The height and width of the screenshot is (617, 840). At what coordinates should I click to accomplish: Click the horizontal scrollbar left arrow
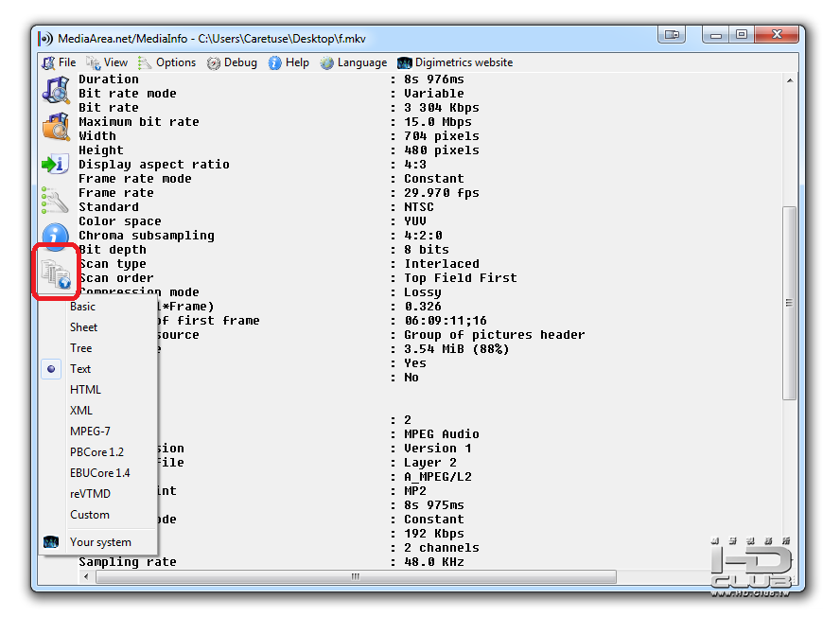tap(86, 577)
